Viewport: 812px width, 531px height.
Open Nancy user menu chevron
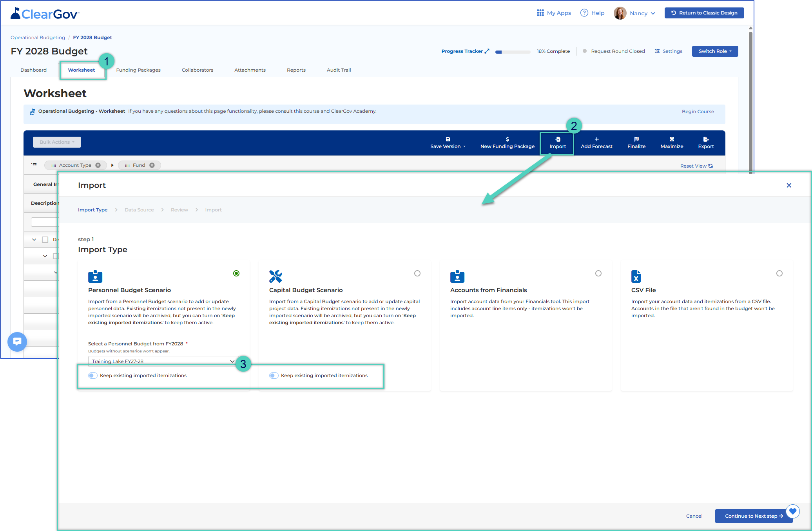pos(653,13)
